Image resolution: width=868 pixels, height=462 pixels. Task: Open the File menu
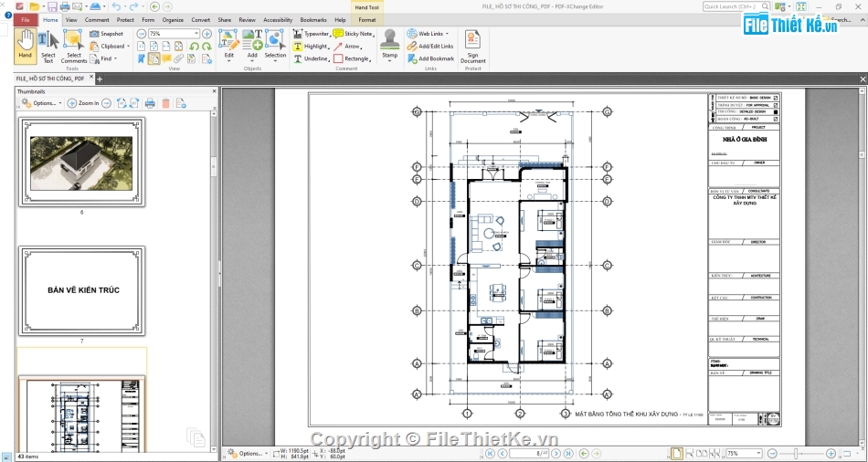25,19
